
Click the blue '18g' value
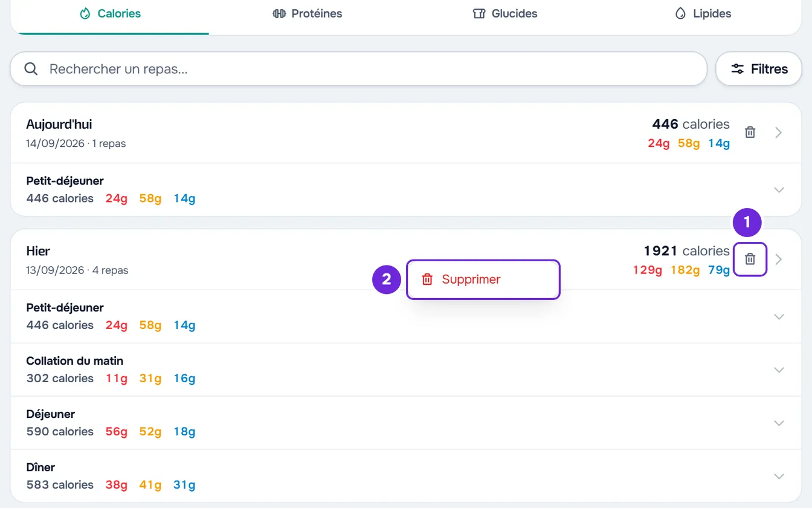[184, 432]
